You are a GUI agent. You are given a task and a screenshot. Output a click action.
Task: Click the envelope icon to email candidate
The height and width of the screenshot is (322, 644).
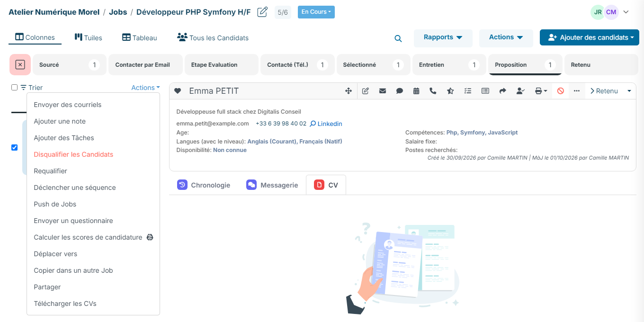click(x=383, y=91)
